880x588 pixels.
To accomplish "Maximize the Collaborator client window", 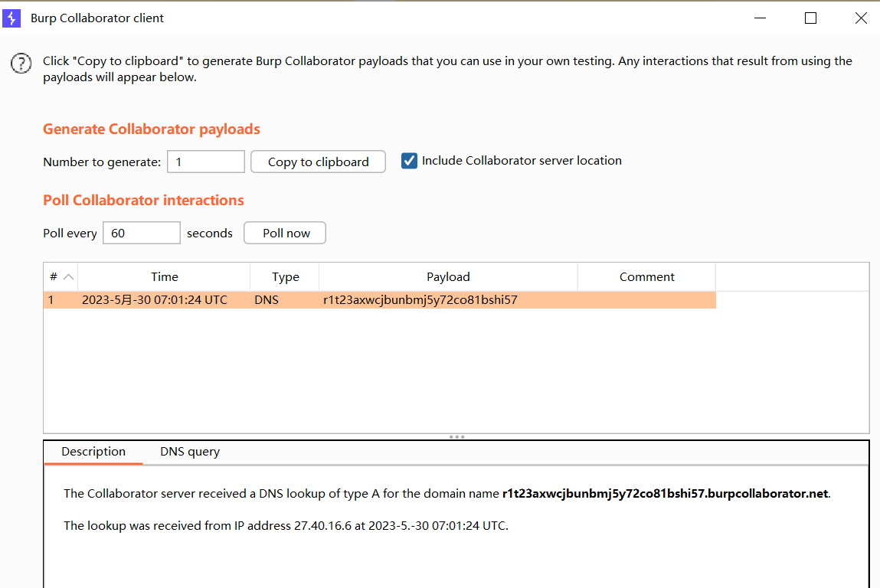I will (x=810, y=18).
